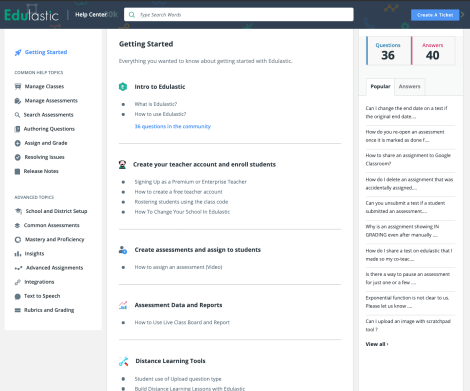This screenshot has height=391, width=470.
Task: Click the School and District Setup icon
Action: pos(18,211)
